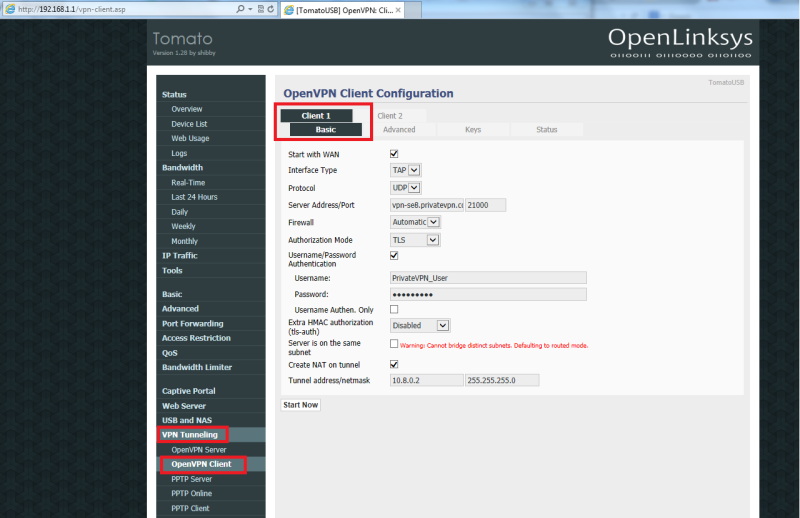The image size is (800, 518).
Task: Open the Authorization Mode TLS dropdown
Action: [x=415, y=240]
